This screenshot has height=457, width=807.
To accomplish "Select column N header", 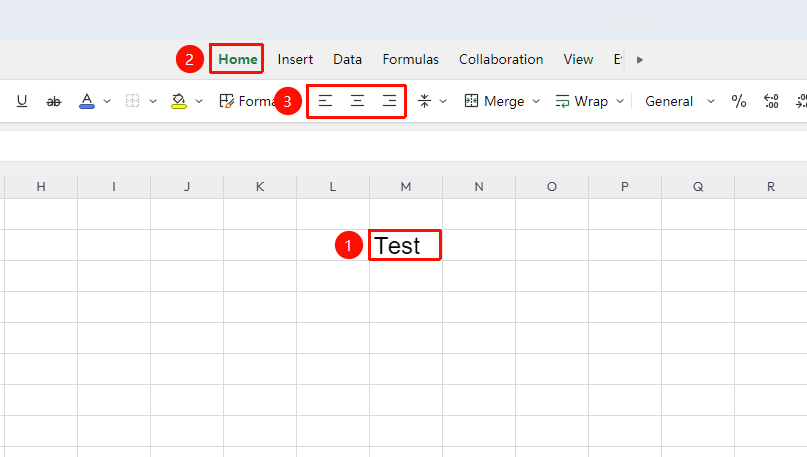I will coord(479,186).
